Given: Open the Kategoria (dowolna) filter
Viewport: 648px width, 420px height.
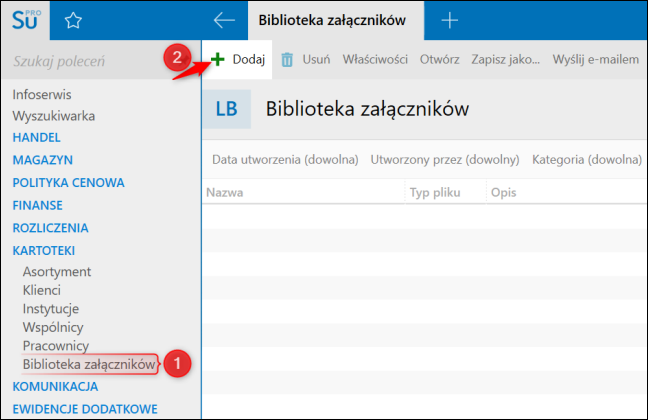Looking at the screenshot, I should (587, 160).
